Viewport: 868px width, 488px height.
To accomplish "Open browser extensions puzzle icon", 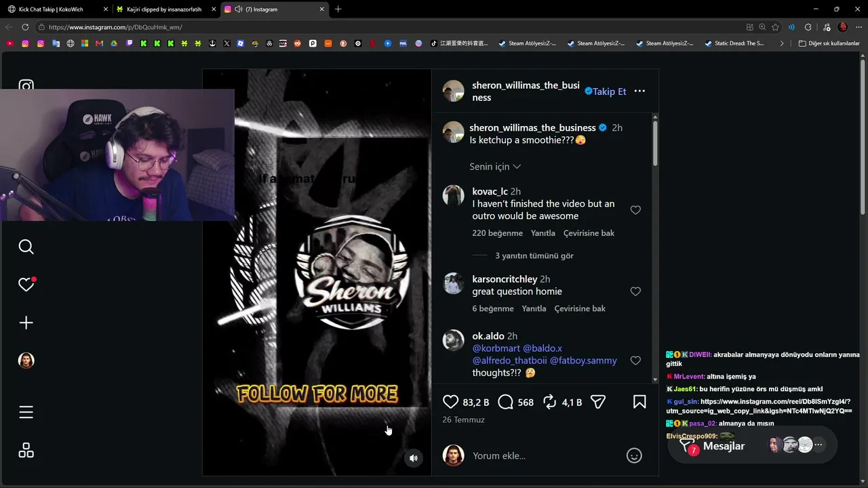I will pyautogui.click(x=808, y=27).
